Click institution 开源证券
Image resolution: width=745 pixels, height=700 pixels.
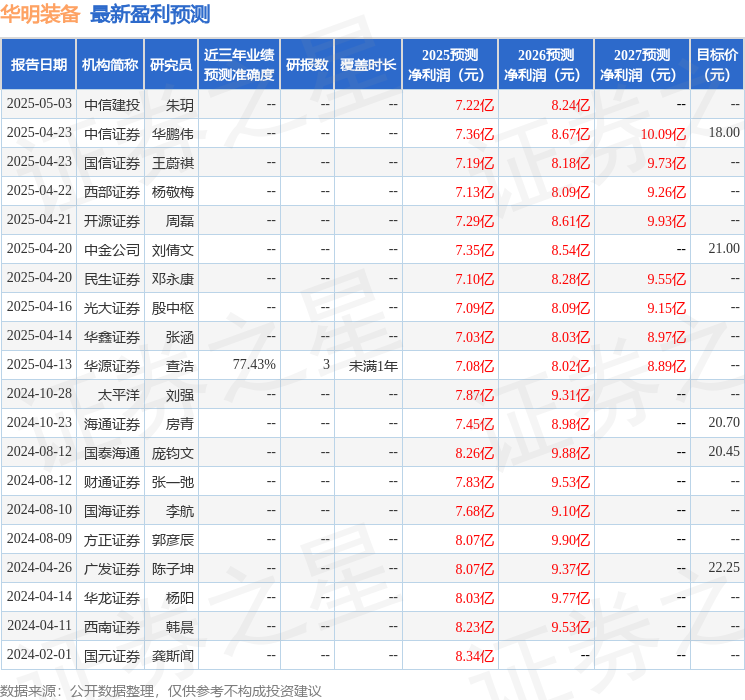(112, 221)
